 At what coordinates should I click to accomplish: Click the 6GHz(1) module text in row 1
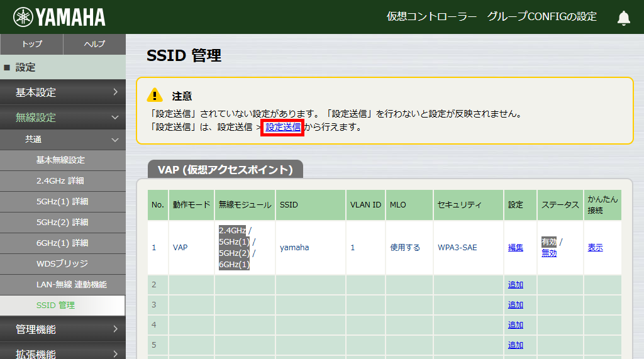[234, 265]
